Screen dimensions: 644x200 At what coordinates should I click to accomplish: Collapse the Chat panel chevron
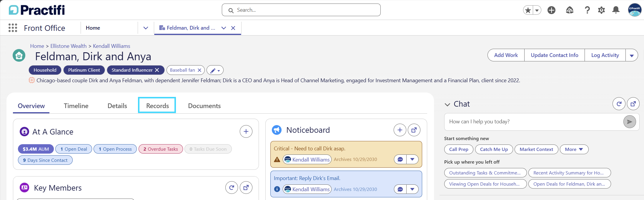tap(447, 104)
